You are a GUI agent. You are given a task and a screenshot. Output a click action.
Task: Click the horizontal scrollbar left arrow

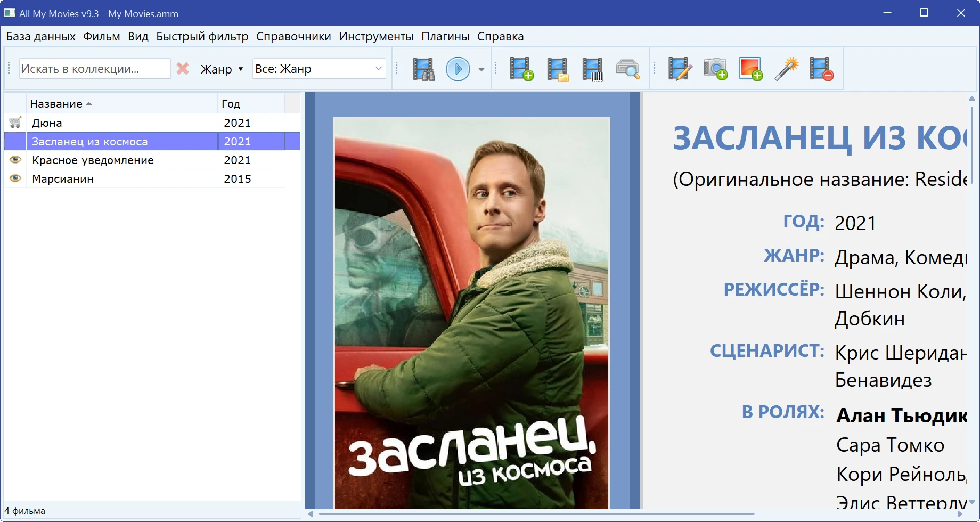pos(311,514)
